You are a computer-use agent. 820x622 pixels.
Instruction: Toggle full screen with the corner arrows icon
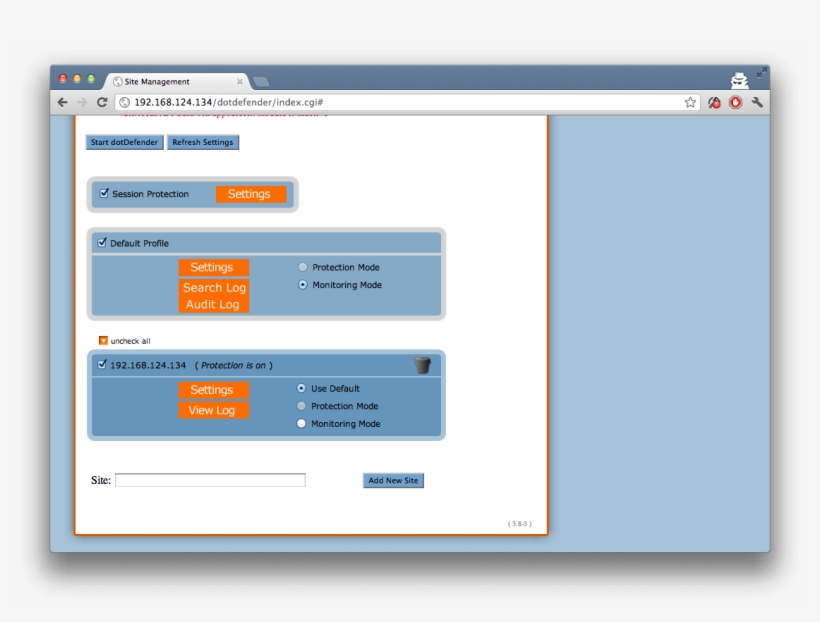(762, 72)
